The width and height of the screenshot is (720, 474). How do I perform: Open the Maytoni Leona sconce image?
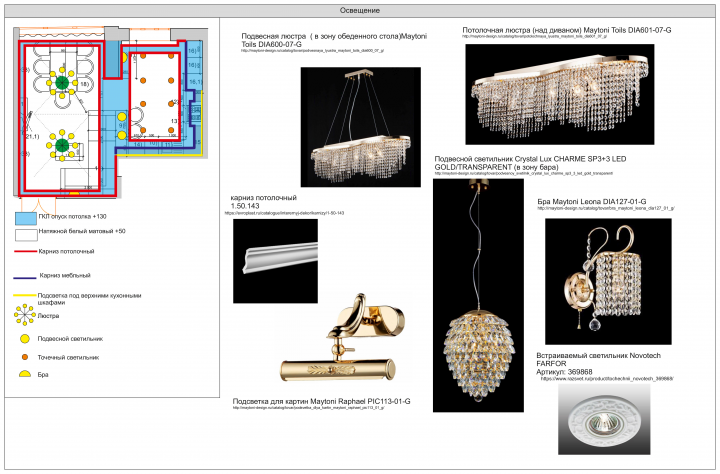pos(608,281)
